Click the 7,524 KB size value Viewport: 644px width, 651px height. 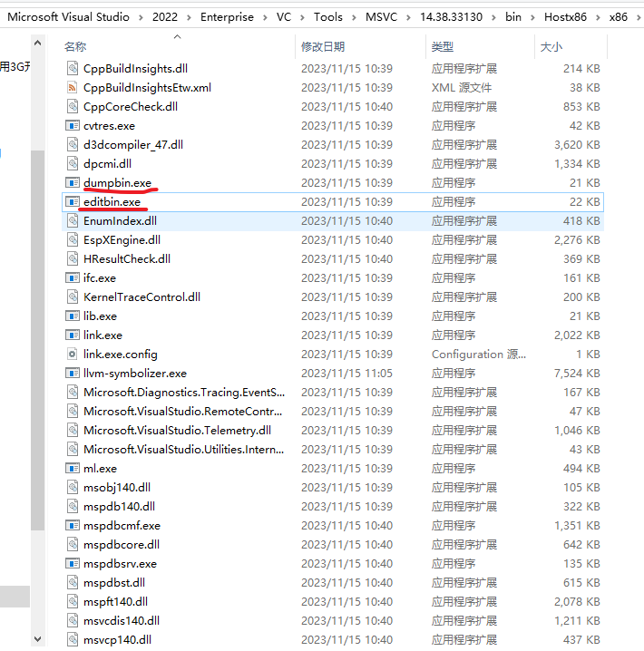click(577, 374)
